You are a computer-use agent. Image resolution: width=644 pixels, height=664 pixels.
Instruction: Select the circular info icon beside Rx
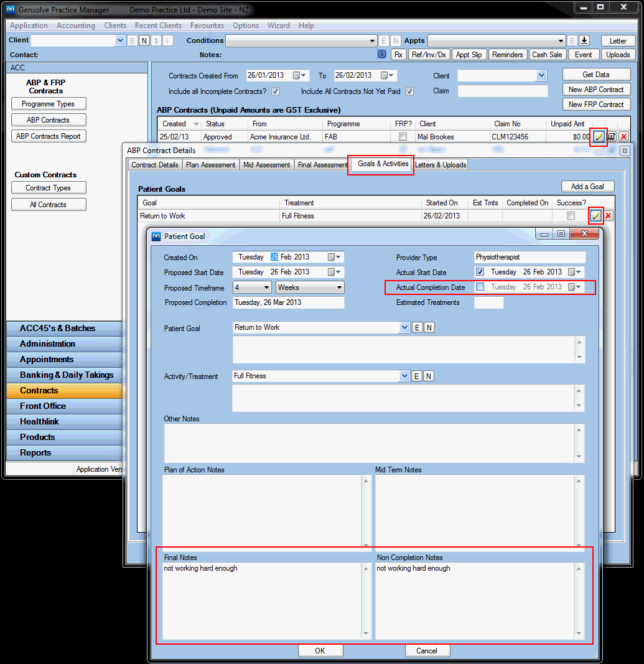381,54
